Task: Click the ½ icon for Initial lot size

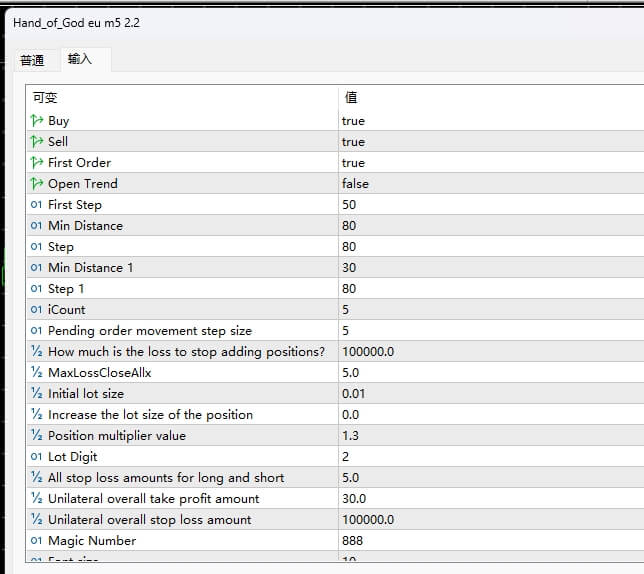Action: [37, 394]
